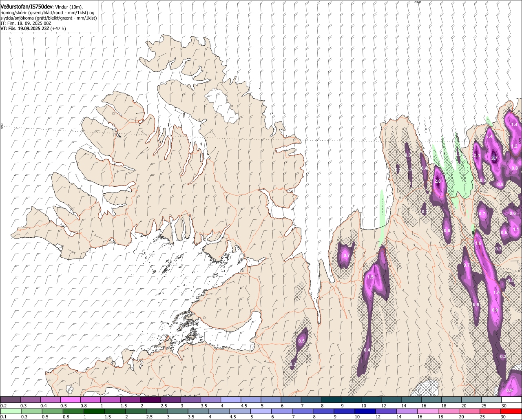
Task: Click the '4.5' label in the upper legend row
Action: tap(244, 406)
